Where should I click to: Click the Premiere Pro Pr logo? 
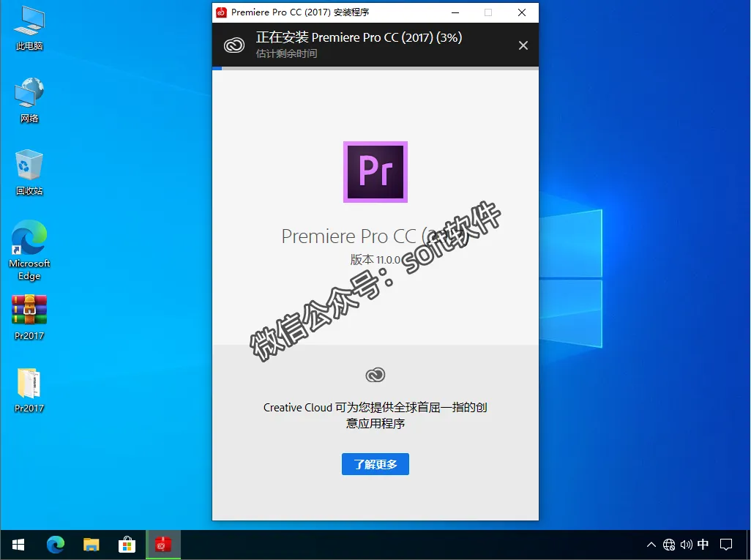point(375,172)
